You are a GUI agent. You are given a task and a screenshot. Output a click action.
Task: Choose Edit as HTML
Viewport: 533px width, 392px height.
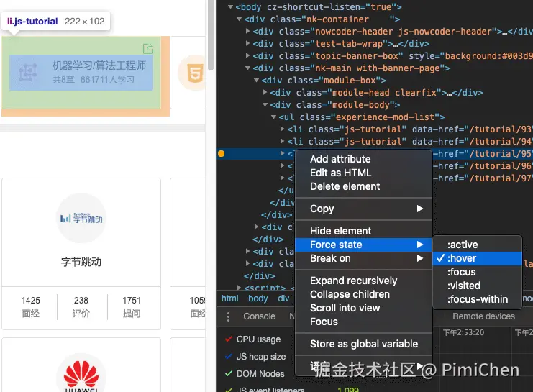(363, 173)
